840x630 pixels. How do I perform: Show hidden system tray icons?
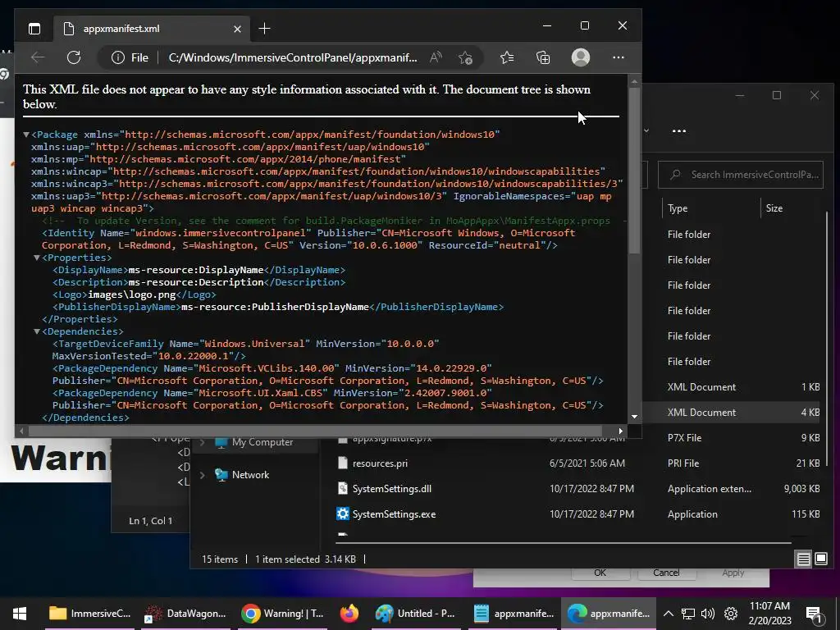tap(668, 614)
